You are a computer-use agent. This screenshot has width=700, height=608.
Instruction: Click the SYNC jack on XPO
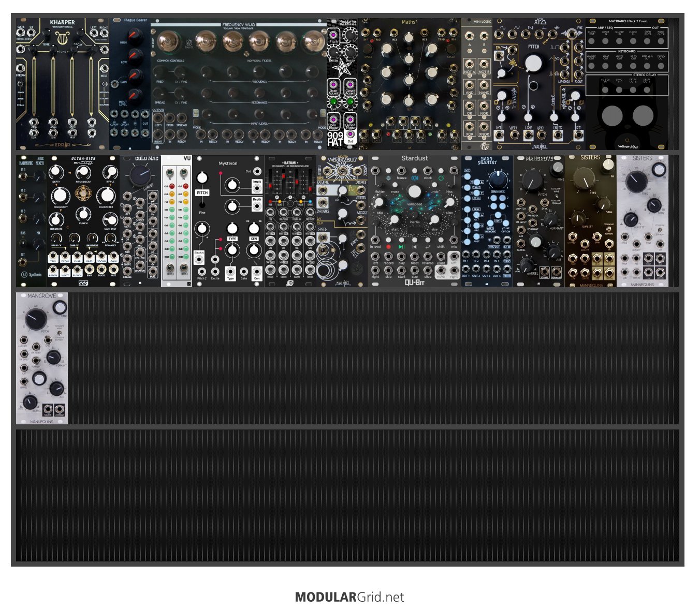click(x=571, y=34)
